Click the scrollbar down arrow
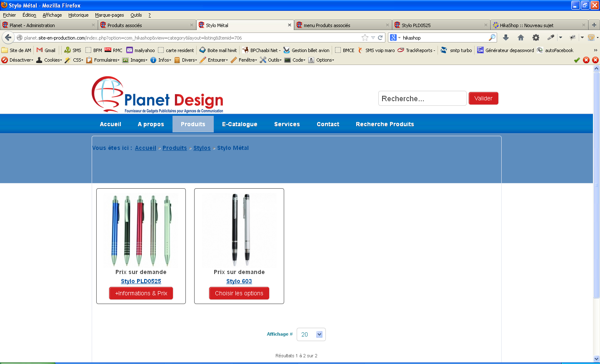The height and width of the screenshot is (364, 600). point(596,359)
